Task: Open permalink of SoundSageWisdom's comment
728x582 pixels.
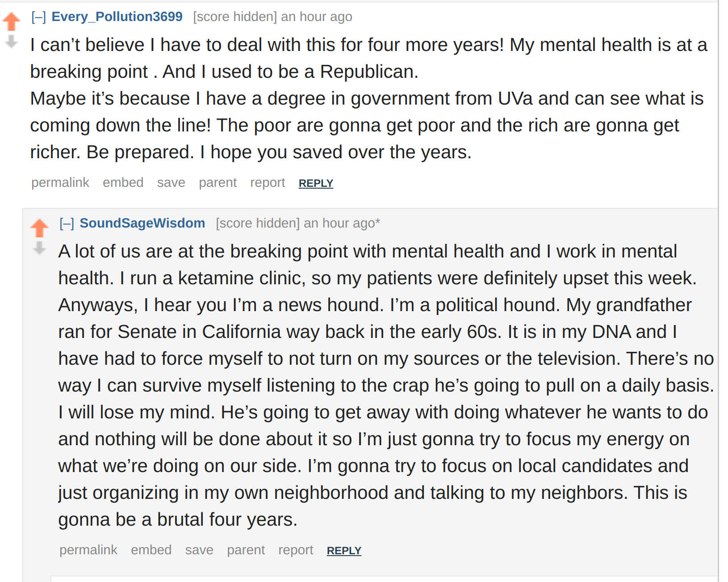Action: click(88, 550)
